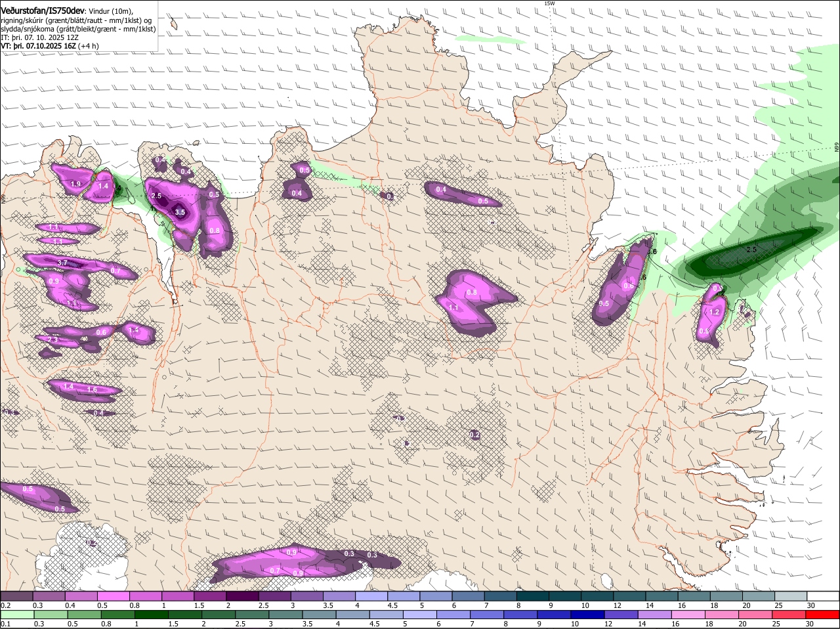Screen dimensions: 840x629
Task: Click the 2.3 snowfall value on the map
Action: click(53, 341)
